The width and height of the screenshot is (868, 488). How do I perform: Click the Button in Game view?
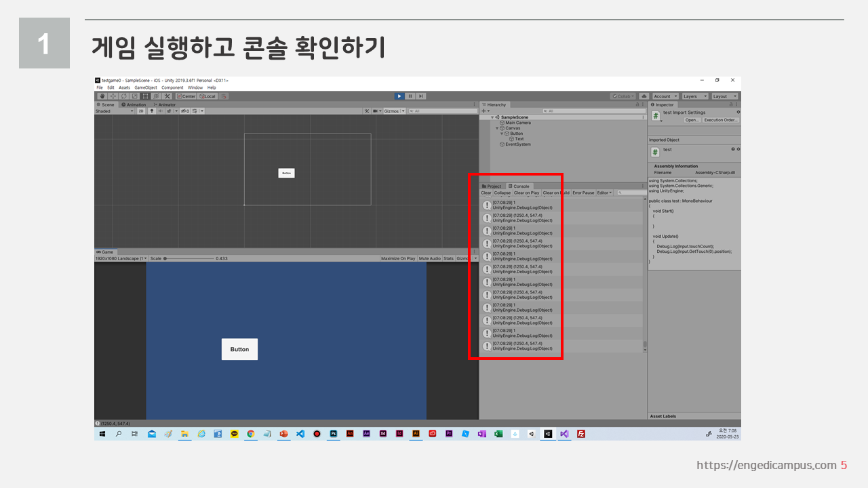click(239, 349)
